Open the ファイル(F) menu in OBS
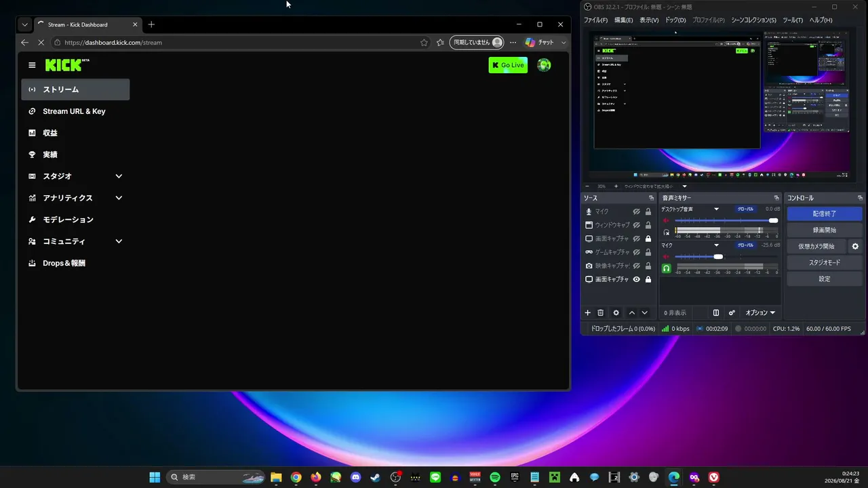Viewport: 868px width, 488px height. click(596, 20)
